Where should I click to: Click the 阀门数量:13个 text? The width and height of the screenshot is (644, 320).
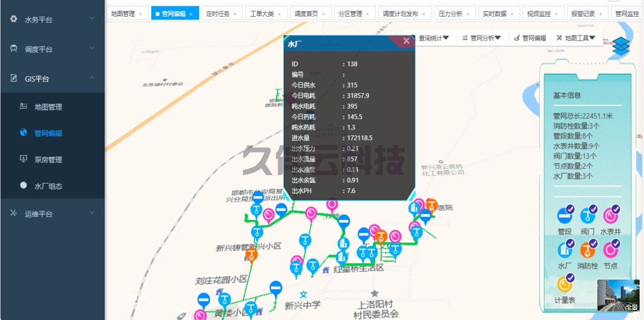click(x=575, y=156)
